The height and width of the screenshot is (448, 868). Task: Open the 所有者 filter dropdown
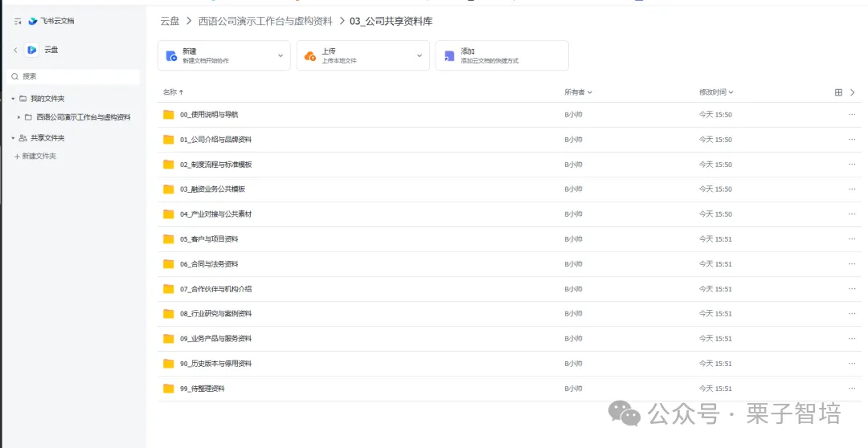(579, 92)
